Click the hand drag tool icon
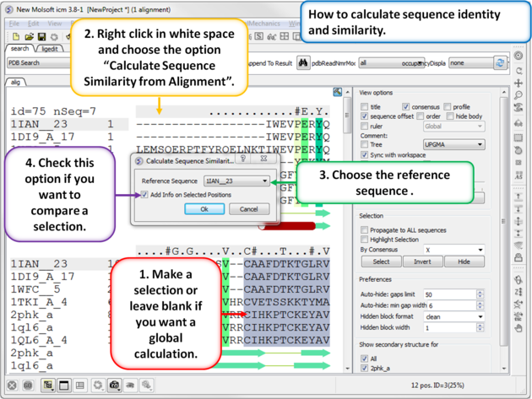Viewport: 532px width, 399px height. (518, 328)
